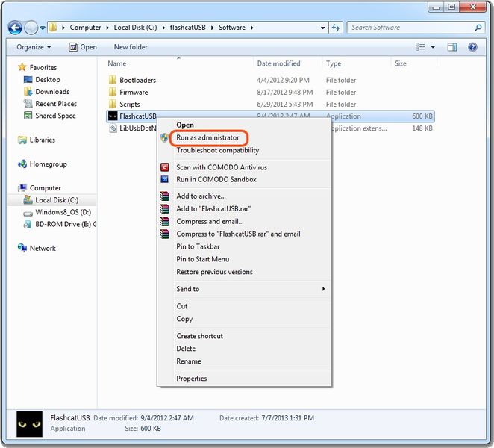This screenshot has height=448, width=494.
Task: Click the Run as administrator shield icon
Action: tap(165, 138)
